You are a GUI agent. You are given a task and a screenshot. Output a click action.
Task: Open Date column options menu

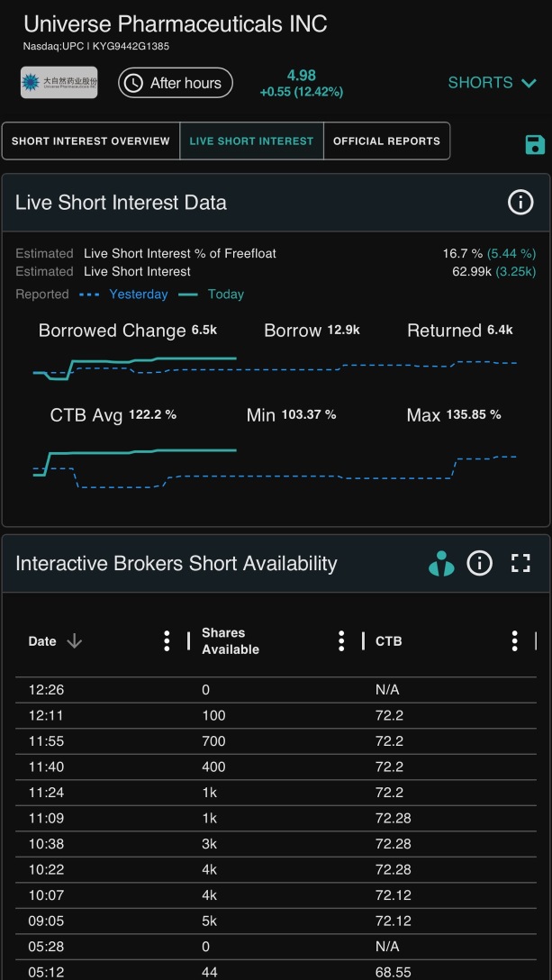click(167, 640)
